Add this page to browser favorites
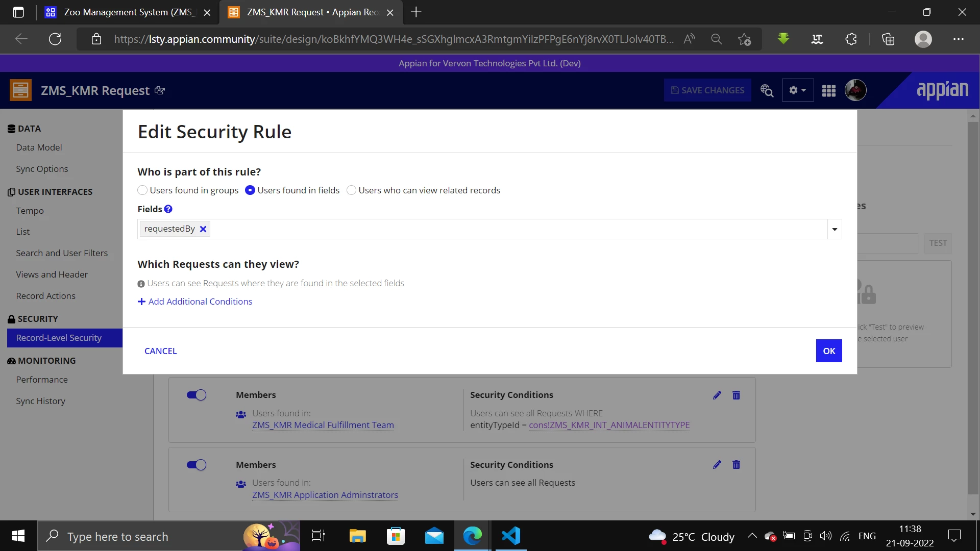The width and height of the screenshot is (980, 551). click(744, 39)
